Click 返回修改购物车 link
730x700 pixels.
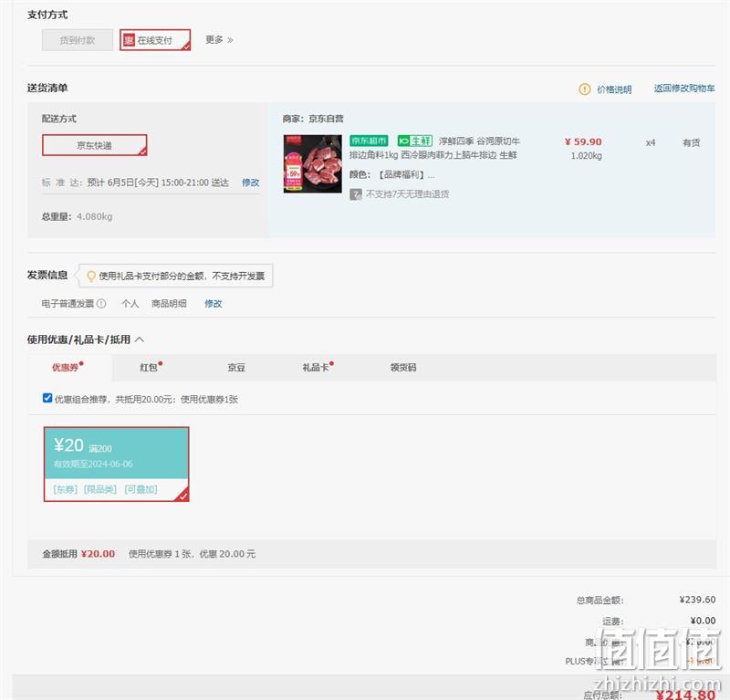(x=683, y=89)
